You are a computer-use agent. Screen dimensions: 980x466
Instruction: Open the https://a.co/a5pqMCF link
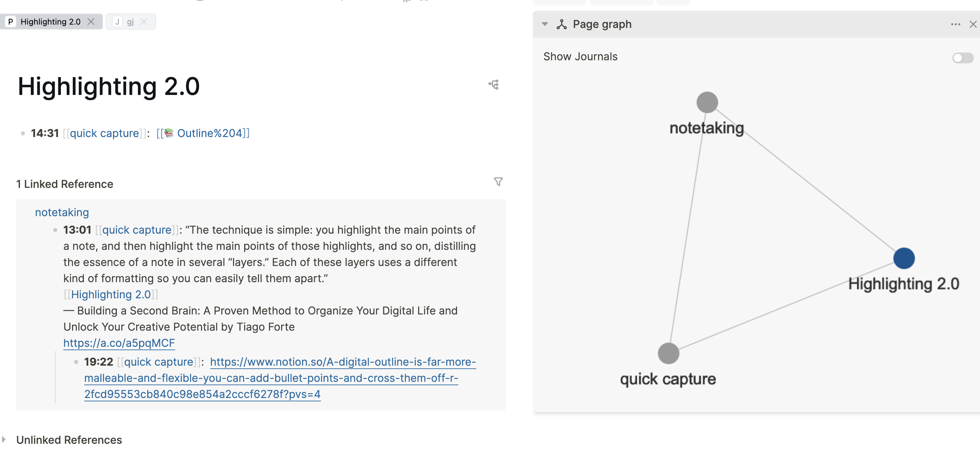point(119,343)
